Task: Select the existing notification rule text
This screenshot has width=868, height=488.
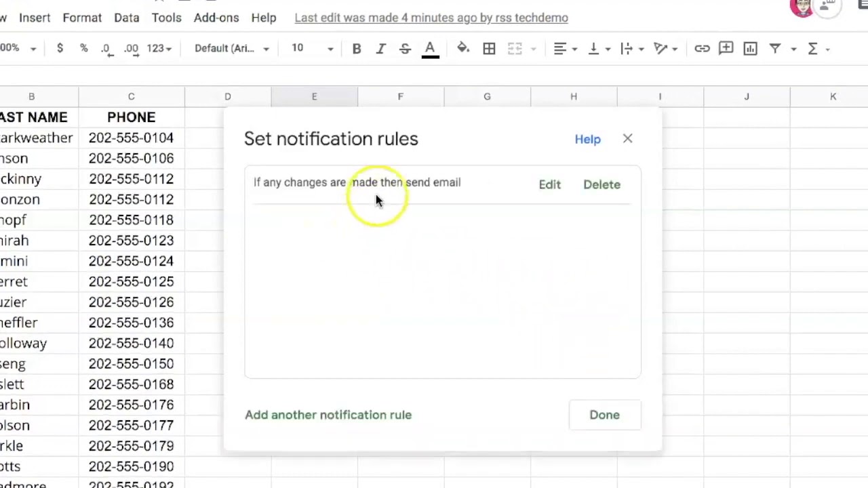Action: [x=357, y=182]
